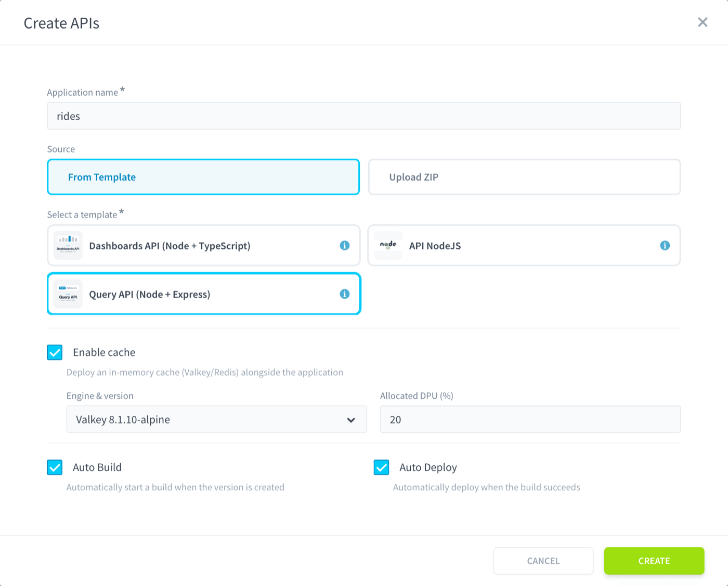This screenshot has width=728, height=586.
Task: Click the 'Source' label
Action: click(x=61, y=149)
